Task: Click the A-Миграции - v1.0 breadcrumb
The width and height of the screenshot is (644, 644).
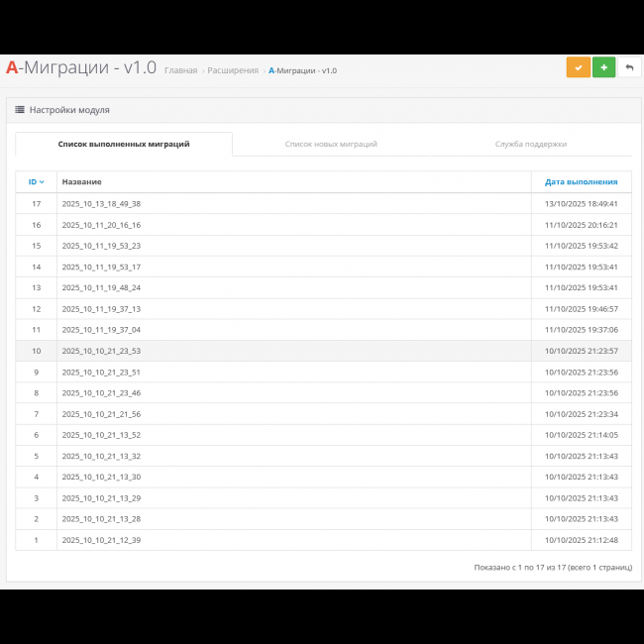Action: [x=302, y=71]
